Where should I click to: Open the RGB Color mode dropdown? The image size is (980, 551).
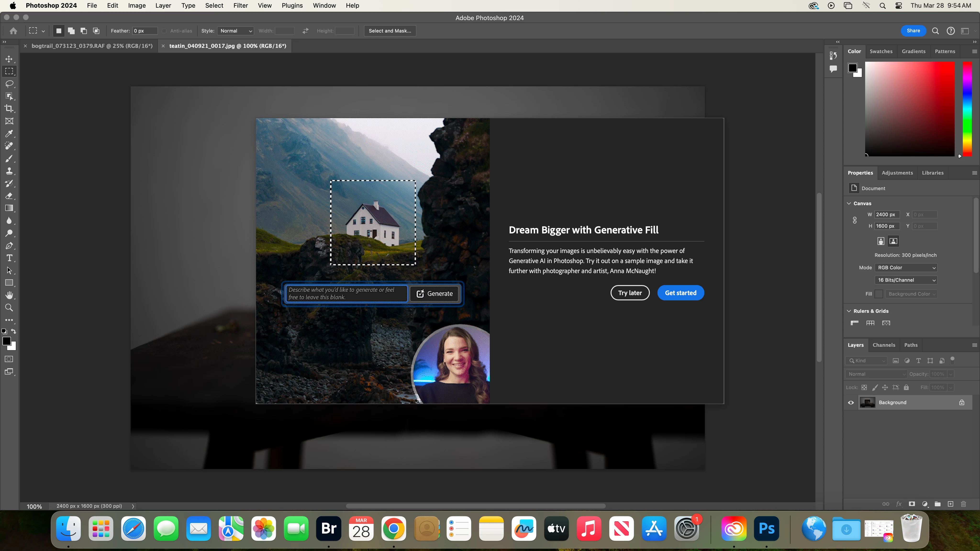(x=906, y=268)
